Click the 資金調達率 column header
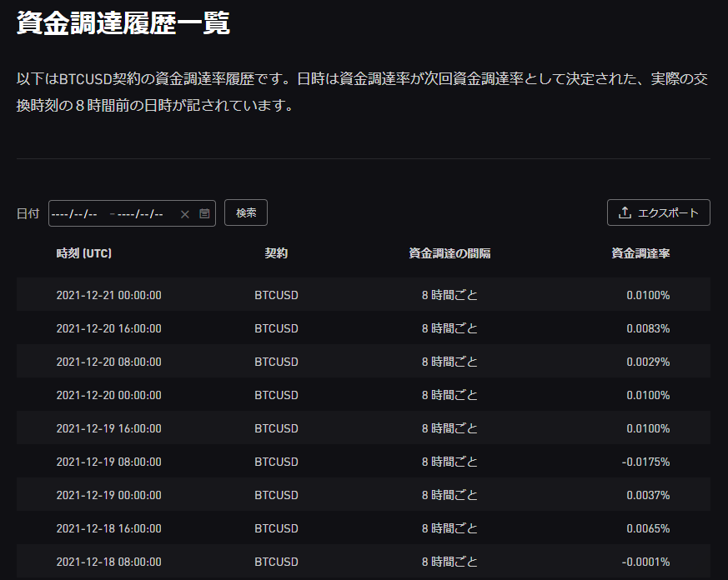The height and width of the screenshot is (580, 728). point(640,253)
